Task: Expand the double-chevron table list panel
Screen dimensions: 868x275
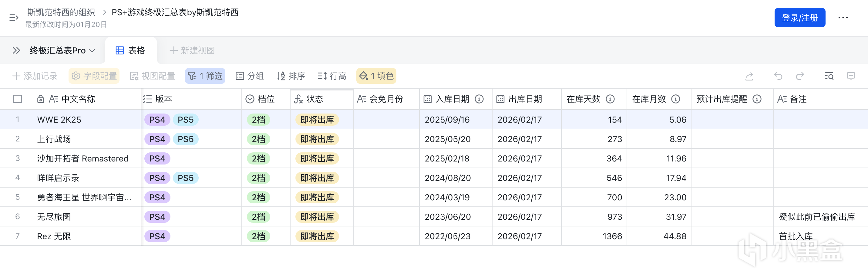Action: click(16, 51)
